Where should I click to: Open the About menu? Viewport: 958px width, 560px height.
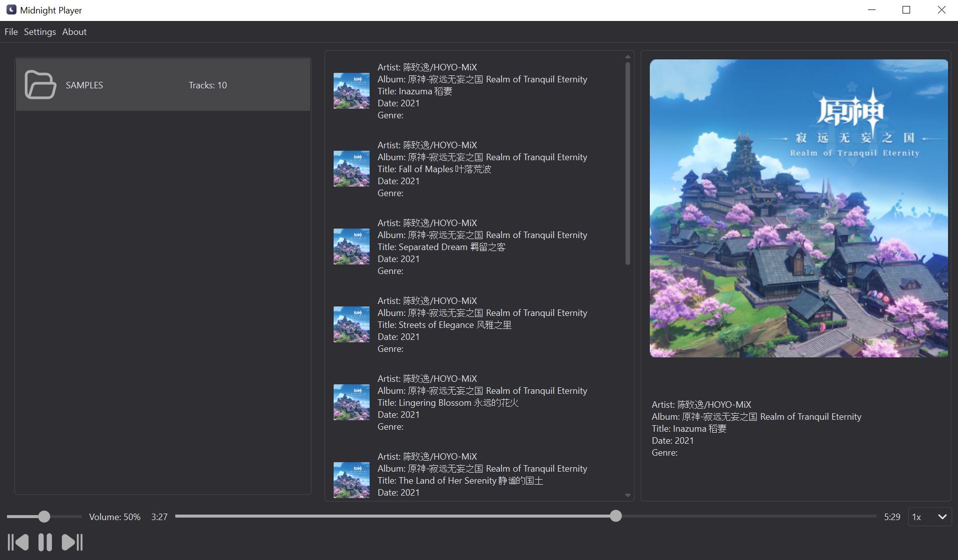point(74,32)
